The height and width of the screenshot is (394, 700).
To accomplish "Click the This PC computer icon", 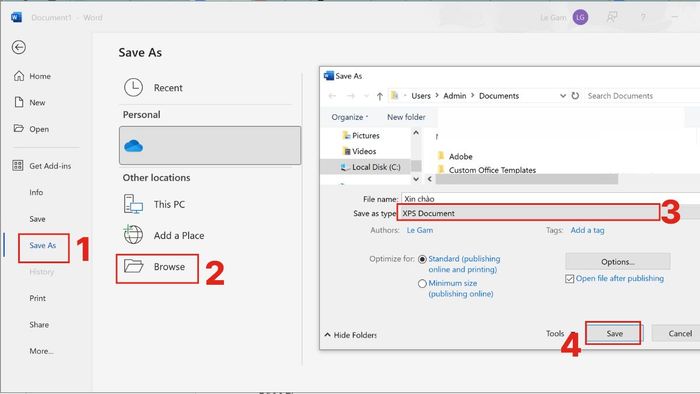I will pyautogui.click(x=133, y=204).
